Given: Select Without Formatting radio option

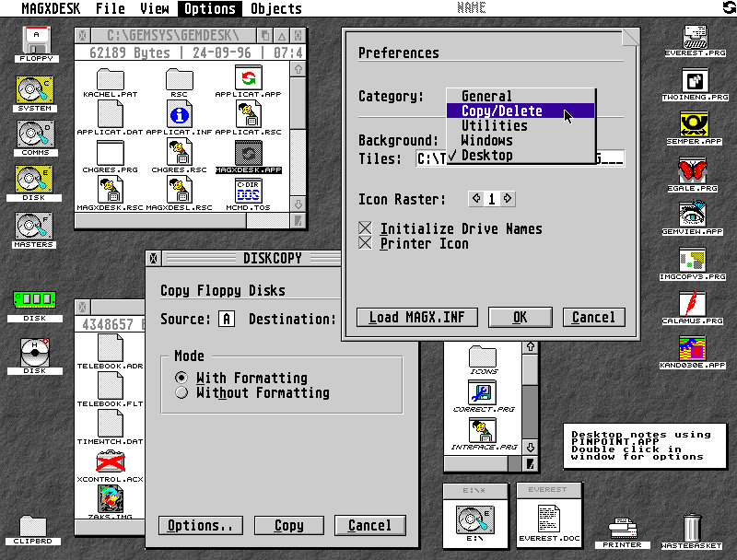Looking at the screenshot, I should click(x=181, y=392).
